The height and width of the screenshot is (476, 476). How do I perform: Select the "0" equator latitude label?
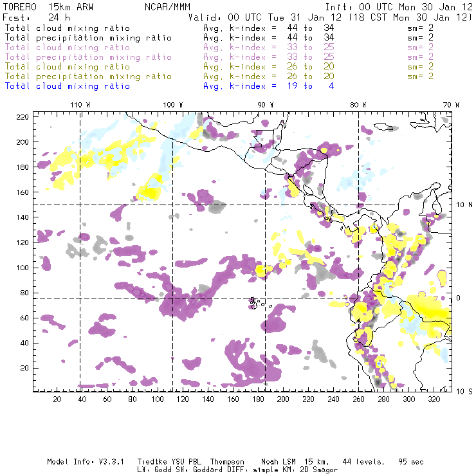pyautogui.click(x=459, y=298)
